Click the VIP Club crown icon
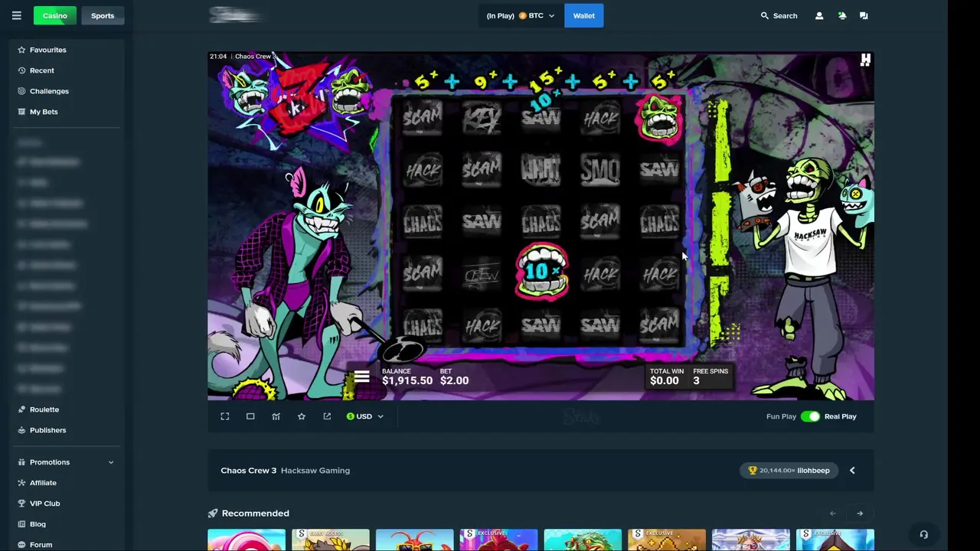The width and height of the screenshot is (980, 551). pos(21,504)
